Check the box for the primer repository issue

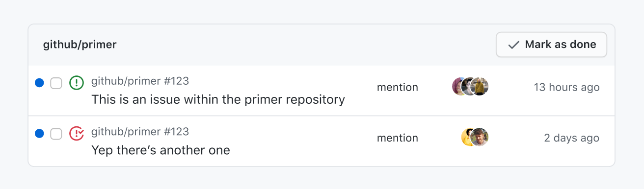coord(56,83)
